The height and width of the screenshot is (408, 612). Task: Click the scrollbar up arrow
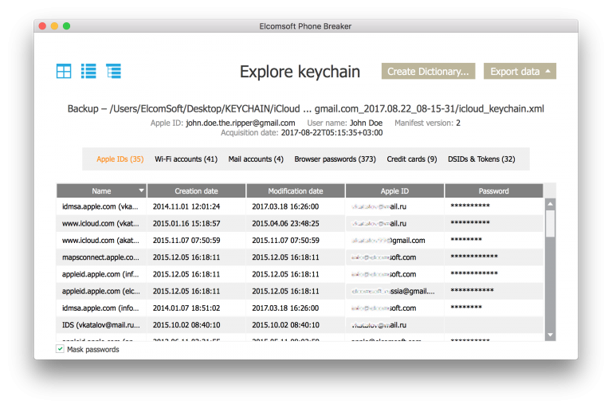pos(550,204)
